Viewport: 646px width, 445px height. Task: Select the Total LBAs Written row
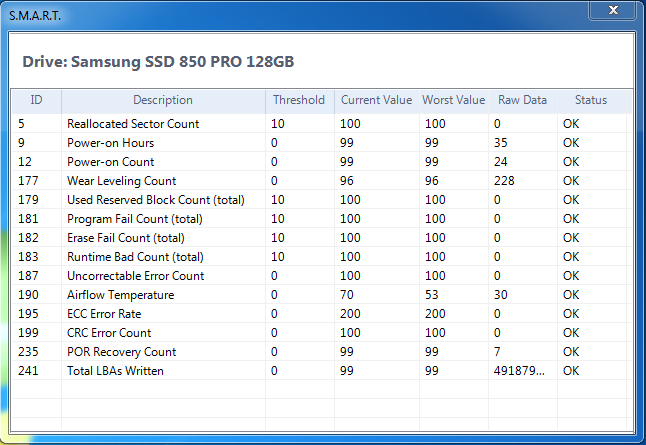(321, 370)
